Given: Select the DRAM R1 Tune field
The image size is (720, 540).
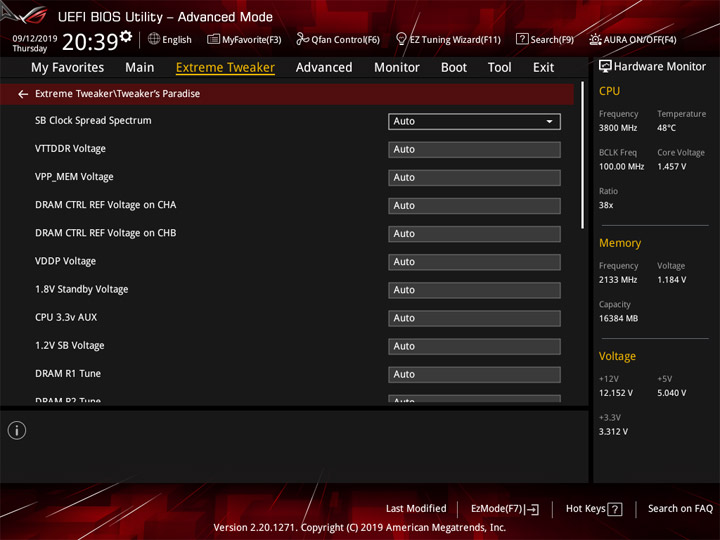Looking at the screenshot, I should point(474,374).
